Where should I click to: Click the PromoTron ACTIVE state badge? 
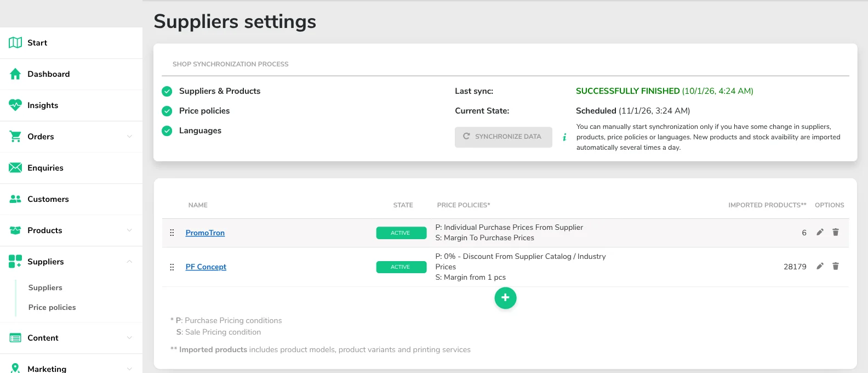[401, 233]
